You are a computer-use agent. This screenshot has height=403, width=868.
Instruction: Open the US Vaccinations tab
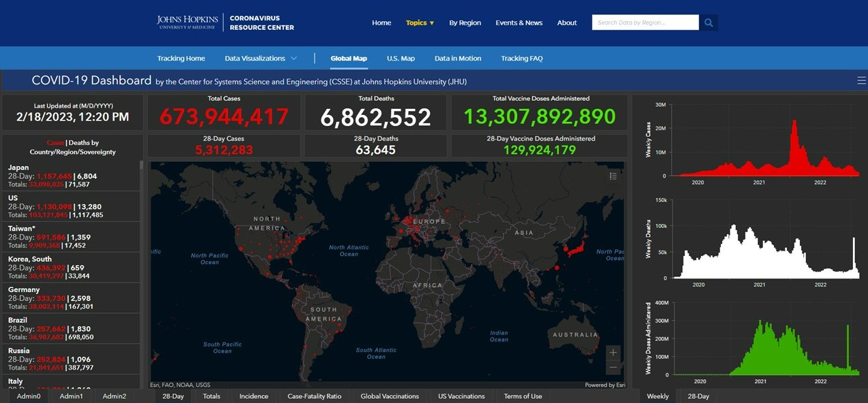coord(461,396)
